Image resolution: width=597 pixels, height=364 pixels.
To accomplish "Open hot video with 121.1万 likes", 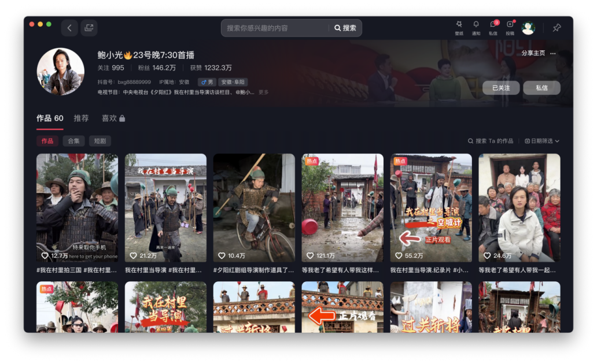I will (342, 207).
